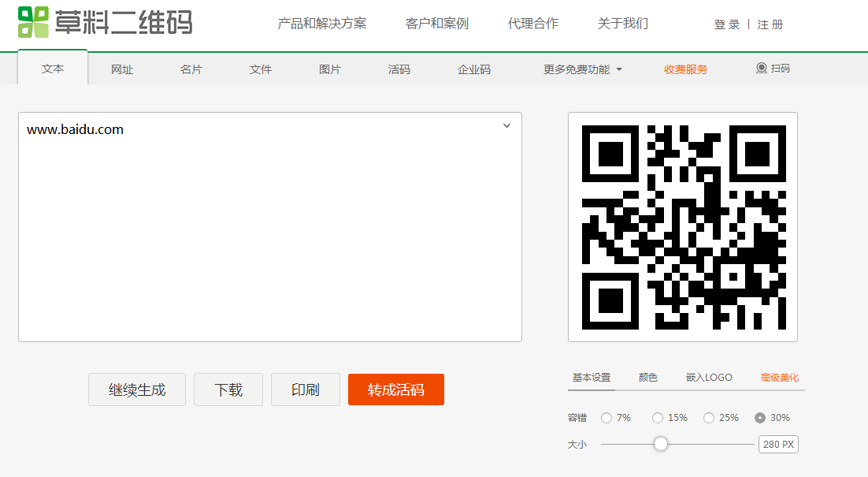Click the 草料二维码 green logo icon

pos(33,22)
